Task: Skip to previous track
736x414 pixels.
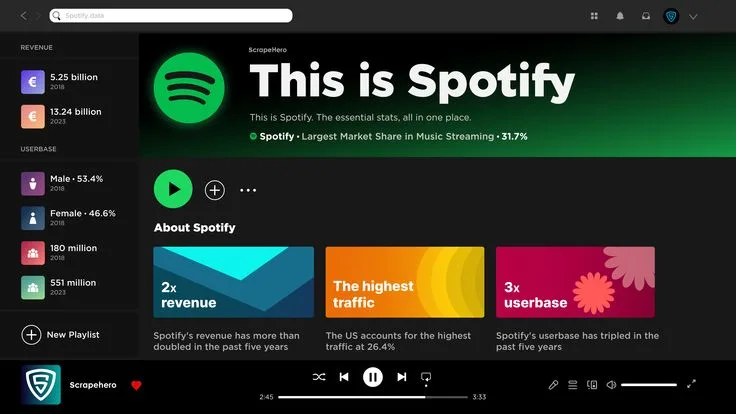Action: pyautogui.click(x=344, y=377)
